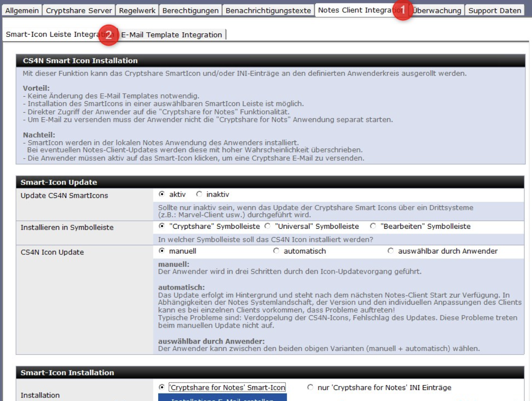Go to the Berechtigungen tab
Image resolution: width=532 pixels, height=401 pixels.
point(190,10)
